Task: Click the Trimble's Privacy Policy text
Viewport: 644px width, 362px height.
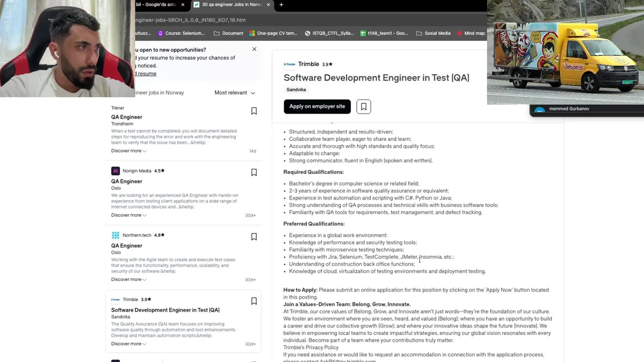Action: coord(311,347)
